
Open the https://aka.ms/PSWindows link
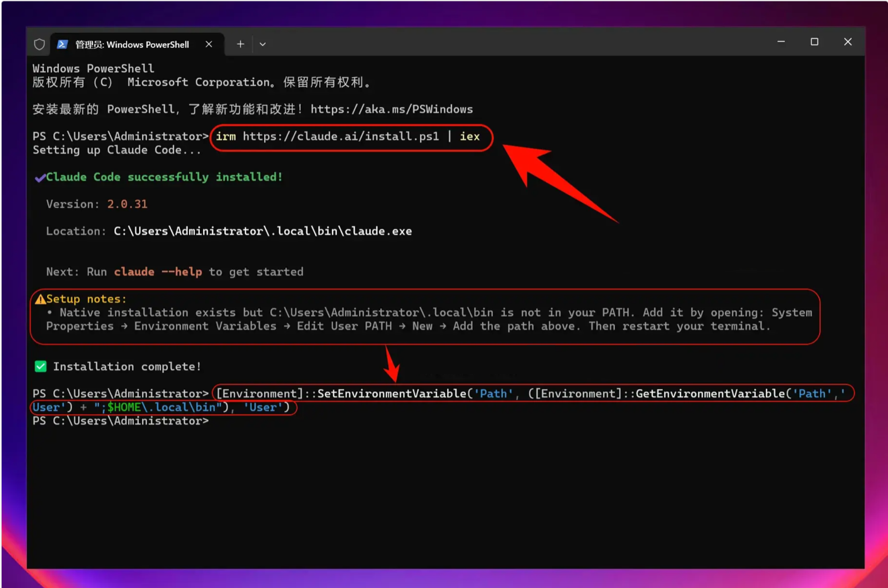392,109
